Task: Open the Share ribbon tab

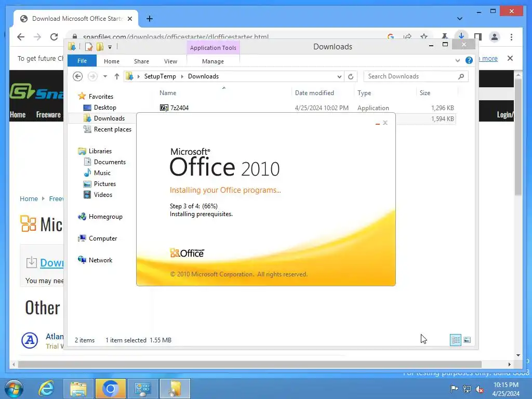Action: [141, 61]
